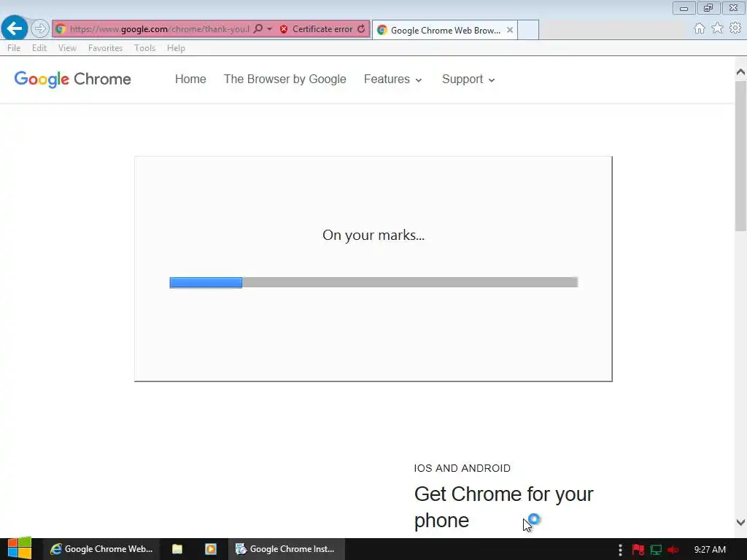The image size is (747, 560).
Task: Click the Chrome favicon in address bar
Action: click(61, 29)
